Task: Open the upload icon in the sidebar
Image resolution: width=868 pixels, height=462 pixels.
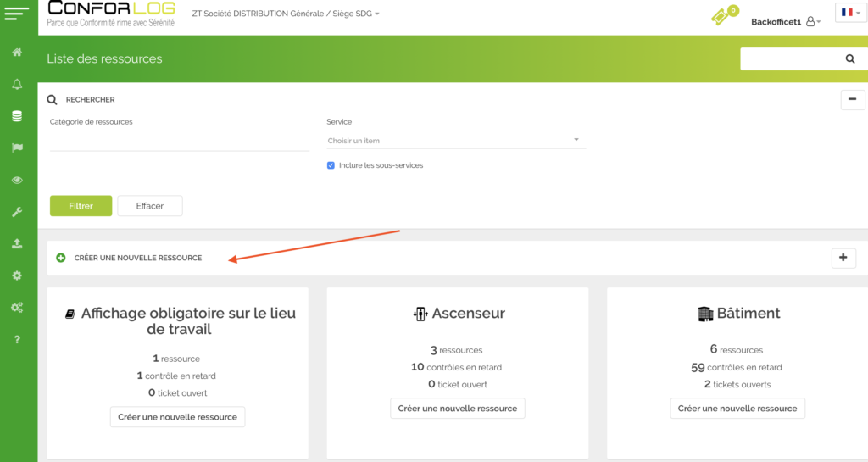Action: [17, 243]
